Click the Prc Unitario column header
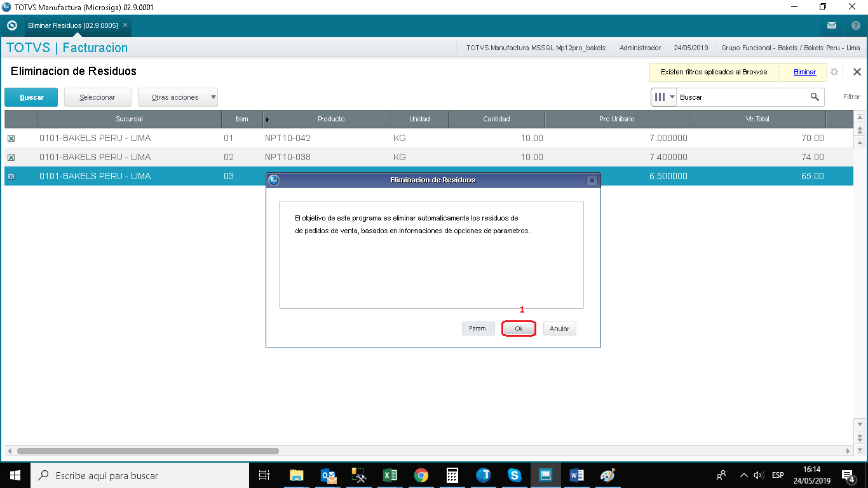Viewport: 868px width, 488px height. click(616, 119)
